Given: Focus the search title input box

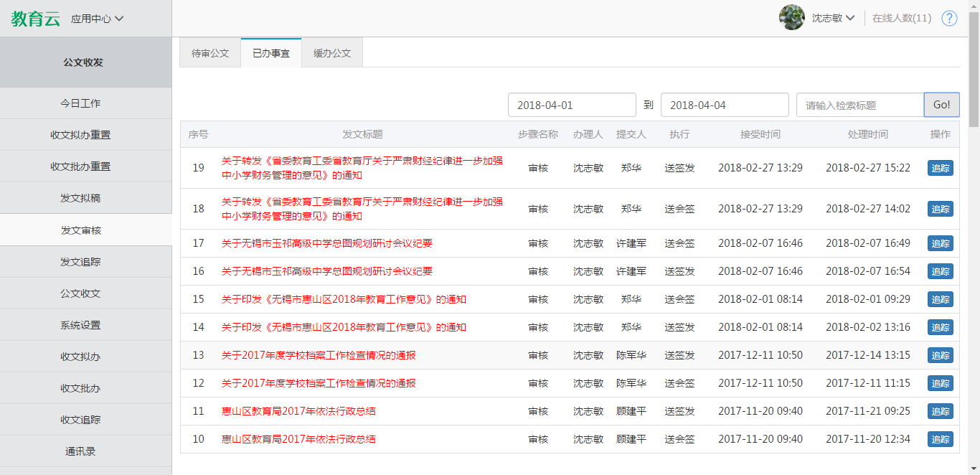Looking at the screenshot, I should tap(859, 105).
